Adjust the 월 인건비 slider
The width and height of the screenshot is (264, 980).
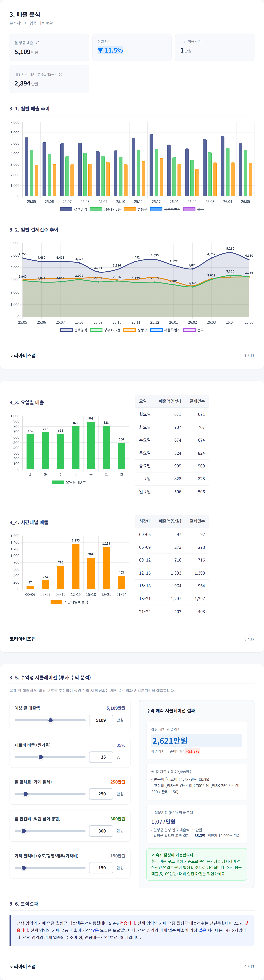coord(50,831)
